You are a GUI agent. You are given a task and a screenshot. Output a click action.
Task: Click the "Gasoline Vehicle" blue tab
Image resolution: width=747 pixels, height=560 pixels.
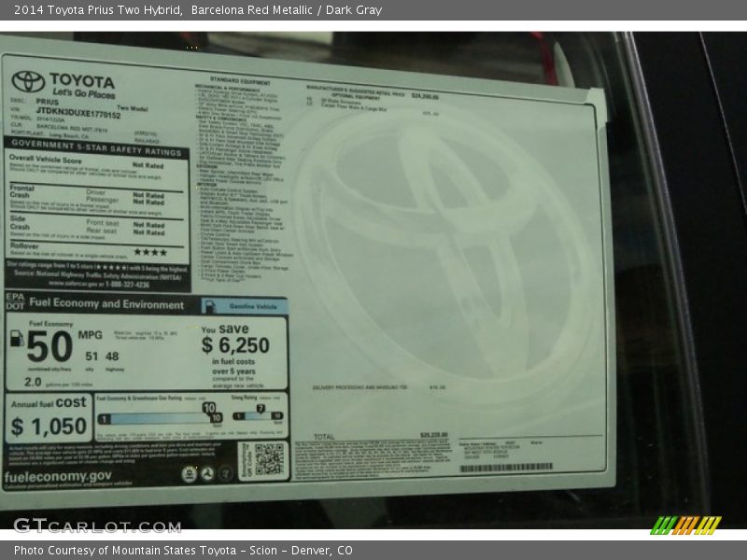pos(245,306)
